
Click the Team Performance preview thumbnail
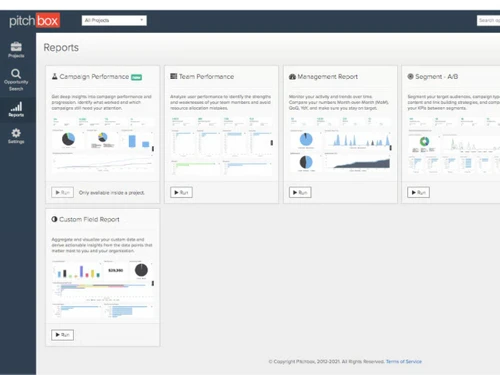click(221, 146)
